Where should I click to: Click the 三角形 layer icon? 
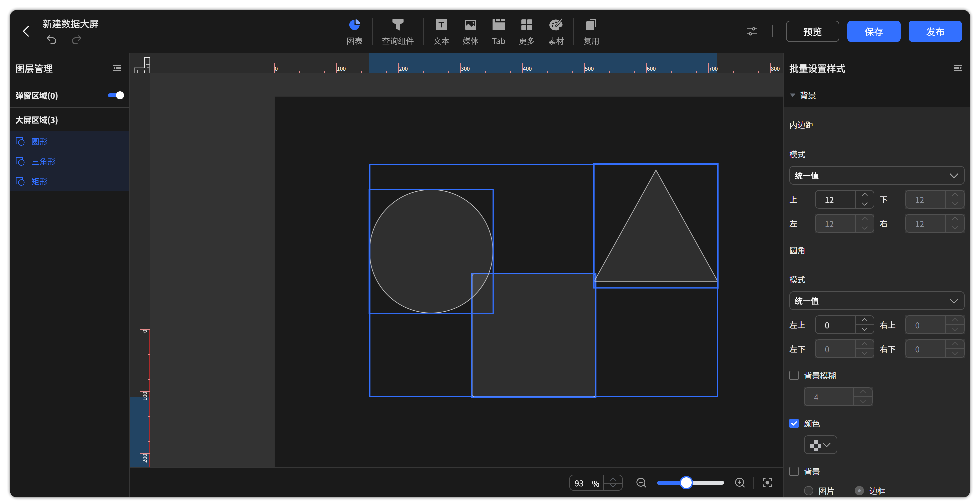tap(20, 161)
